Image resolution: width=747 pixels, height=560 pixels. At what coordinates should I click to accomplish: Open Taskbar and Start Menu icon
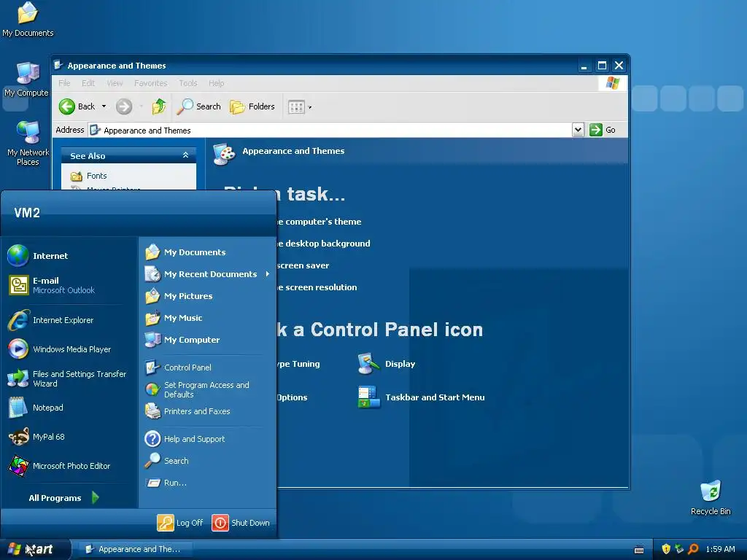pyautogui.click(x=421, y=397)
